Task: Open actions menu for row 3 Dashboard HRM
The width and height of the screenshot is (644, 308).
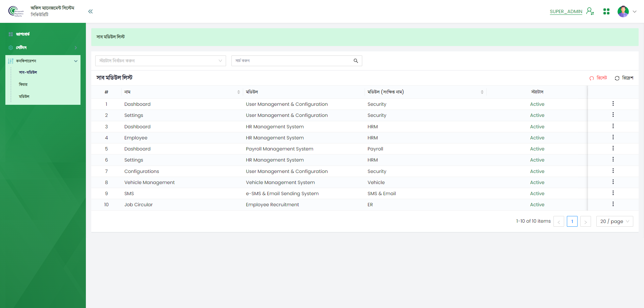Action: click(613, 126)
